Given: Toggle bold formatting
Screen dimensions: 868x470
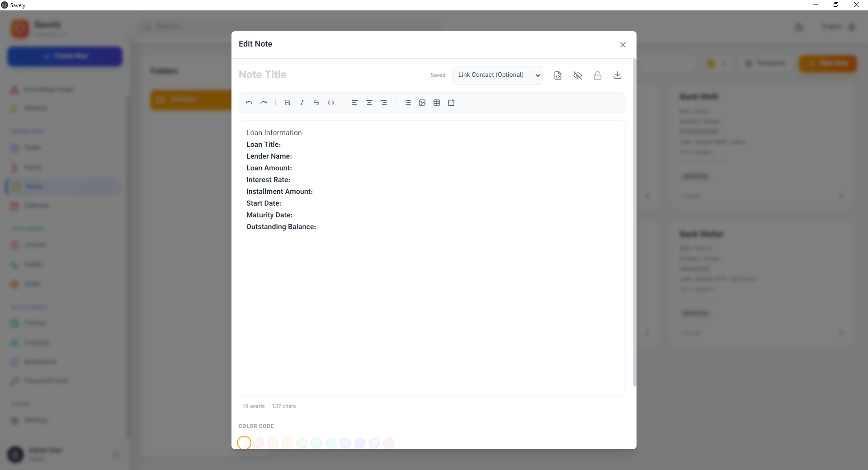Looking at the screenshot, I should pos(288,103).
